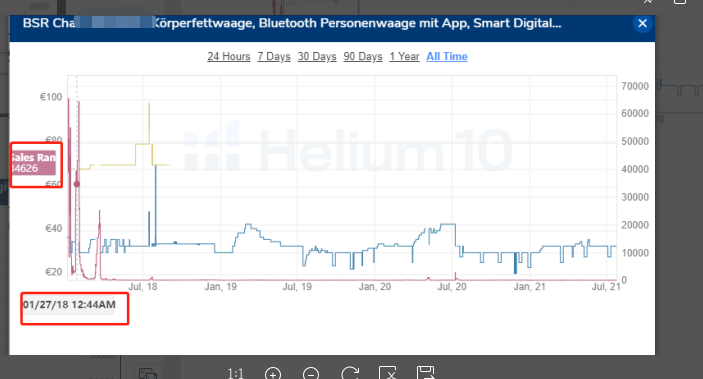This screenshot has width=703, height=379.
Task: Click the yellow price line peak
Action: pos(149,104)
